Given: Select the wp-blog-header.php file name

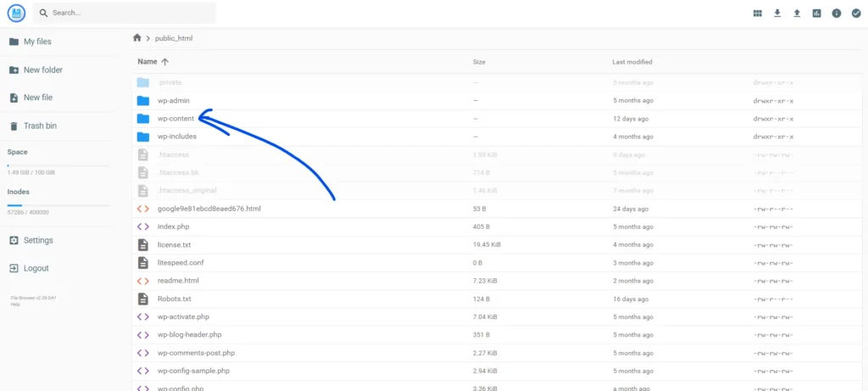Looking at the screenshot, I should (x=189, y=334).
